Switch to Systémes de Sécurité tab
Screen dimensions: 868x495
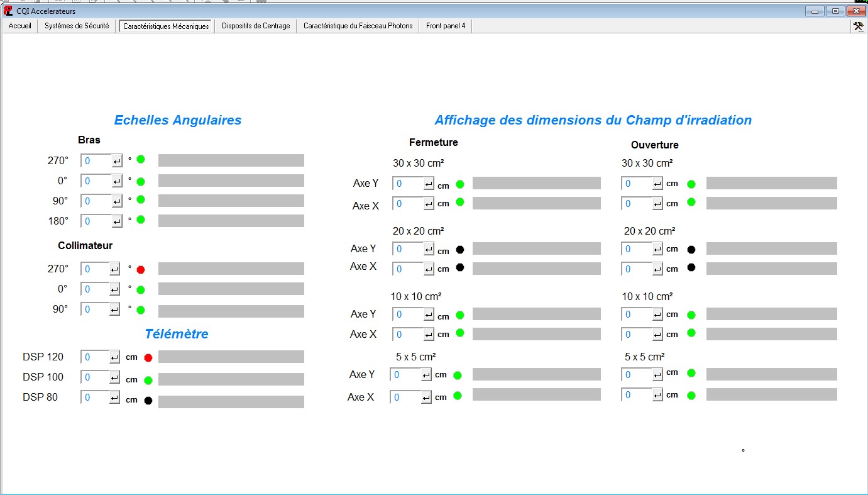click(77, 26)
